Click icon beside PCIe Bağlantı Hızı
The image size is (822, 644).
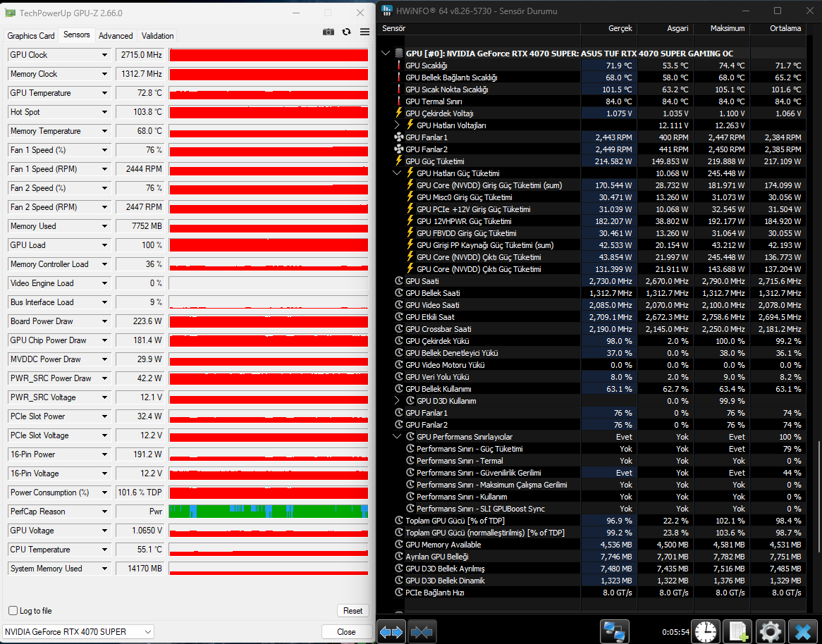pyautogui.click(x=399, y=593)
